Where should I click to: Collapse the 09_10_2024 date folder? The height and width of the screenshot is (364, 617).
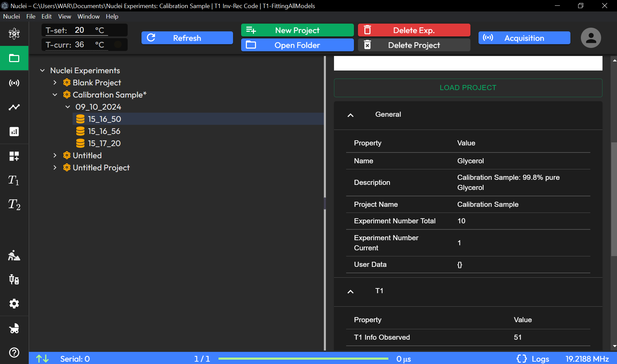tap(68, 107)
